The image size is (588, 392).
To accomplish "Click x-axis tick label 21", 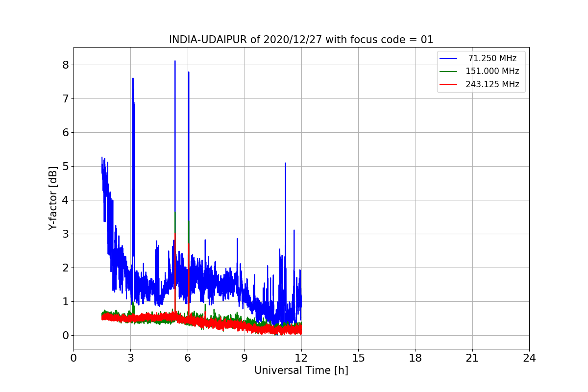I will click(472, 358).
